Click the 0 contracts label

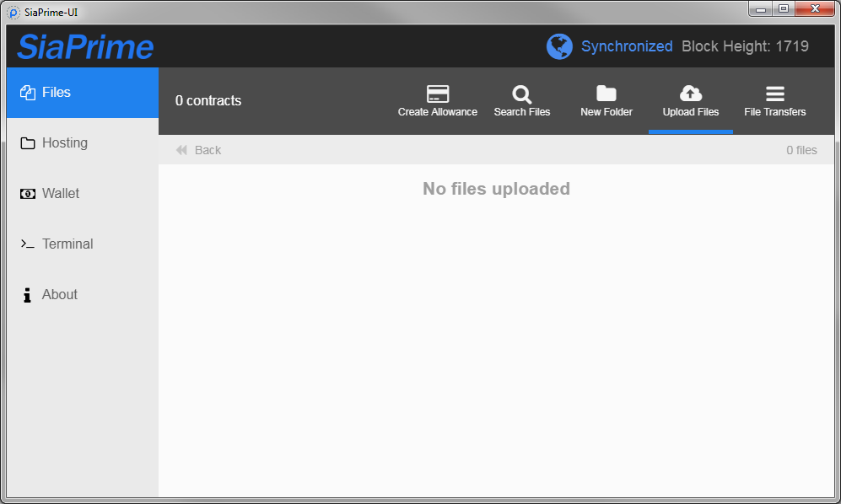pyautogui.click(x=208, y=100)
